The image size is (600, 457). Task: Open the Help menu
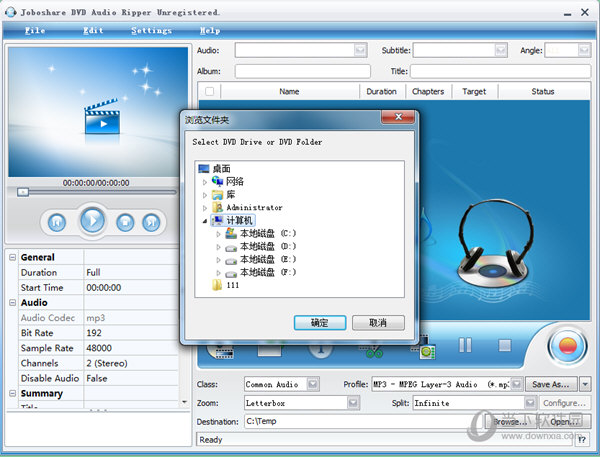pos(210,31)
